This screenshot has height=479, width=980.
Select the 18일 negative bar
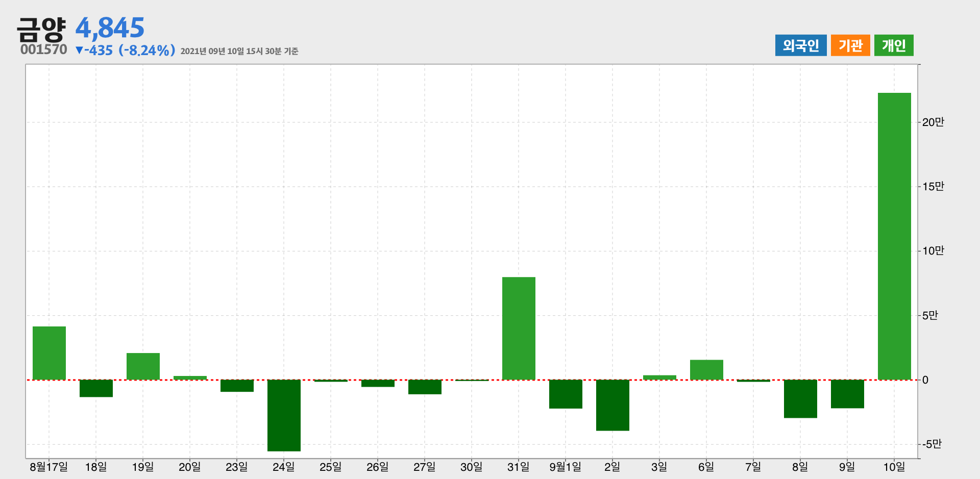coord(96,388)
